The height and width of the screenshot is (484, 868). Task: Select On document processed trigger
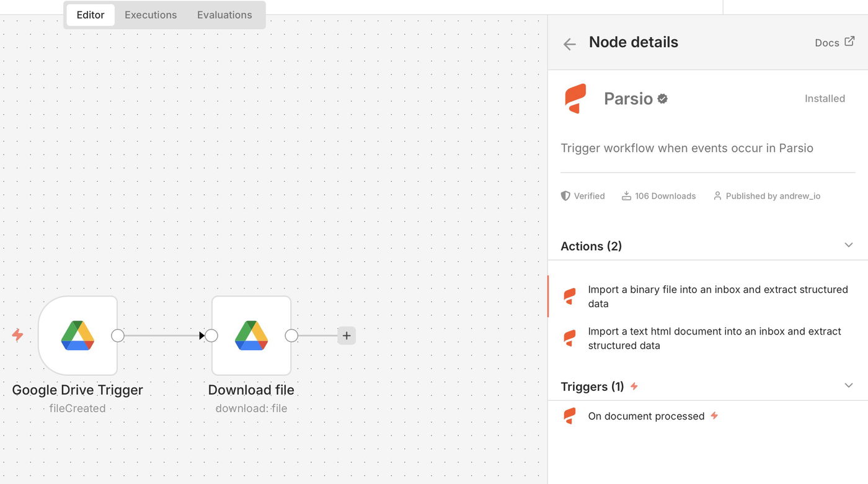click(x=646, y=416)
